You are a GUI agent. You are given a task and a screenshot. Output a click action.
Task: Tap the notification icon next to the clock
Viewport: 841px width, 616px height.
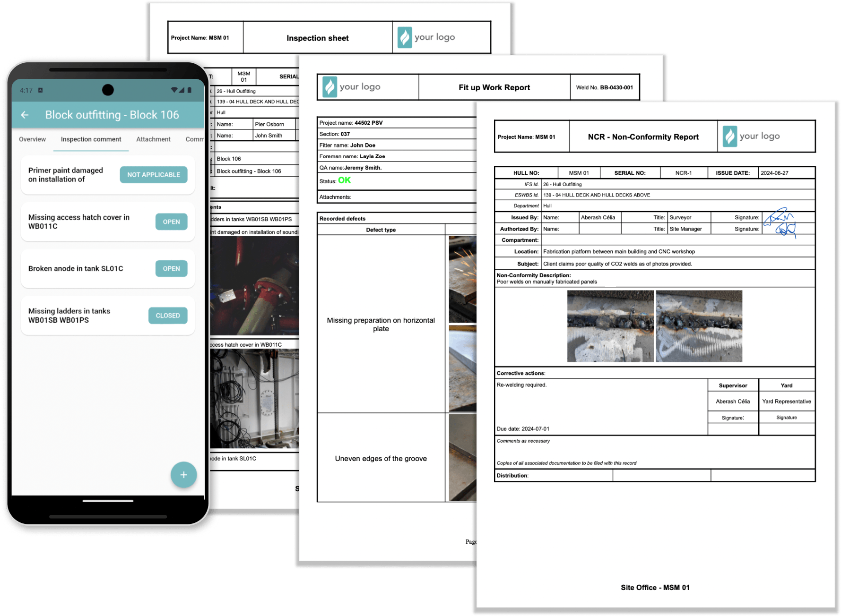pyautogui.click(x=40, y=89)
